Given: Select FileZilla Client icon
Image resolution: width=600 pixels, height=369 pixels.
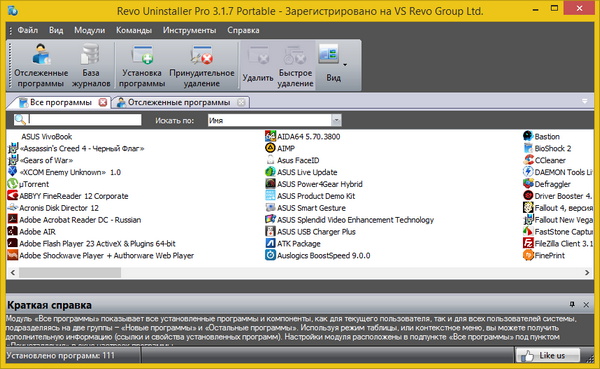Looking at the screenshot, I should click(x=528, y=243).
